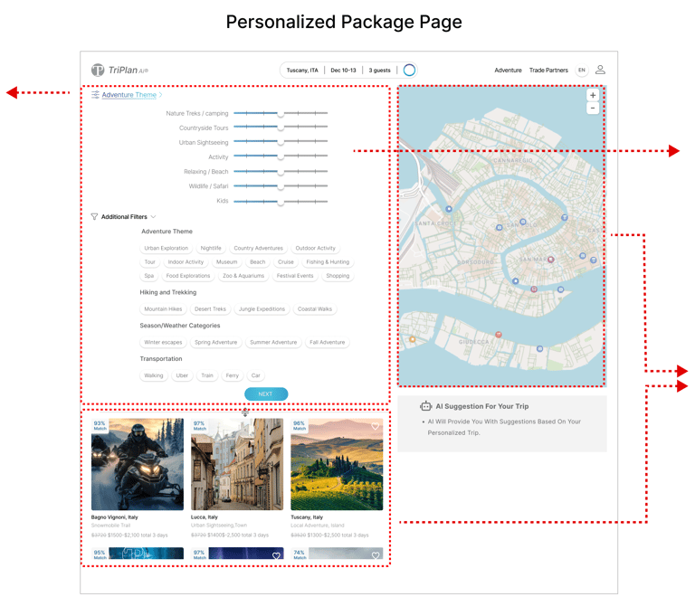
Task: Toggle the Cruise filter chip
Action: pos(286,262)
